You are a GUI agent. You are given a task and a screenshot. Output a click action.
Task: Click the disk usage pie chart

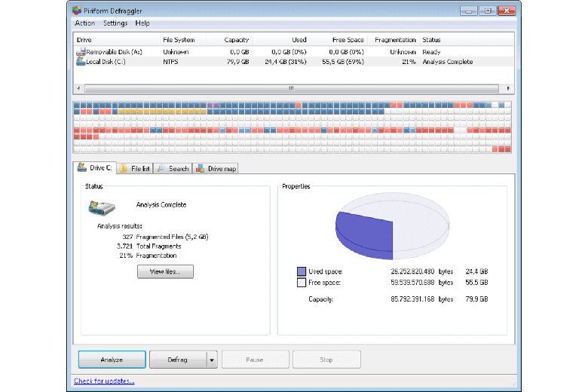coord(392,226)
